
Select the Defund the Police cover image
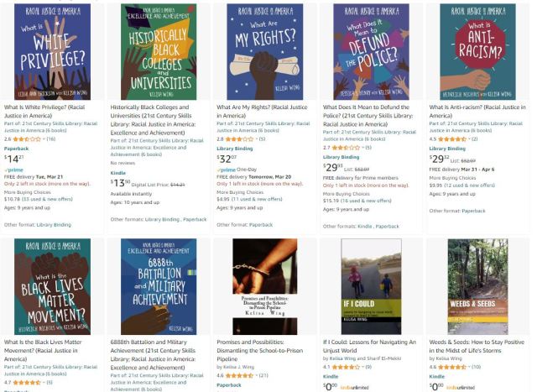pyautogui.click(x=371, y=52)
